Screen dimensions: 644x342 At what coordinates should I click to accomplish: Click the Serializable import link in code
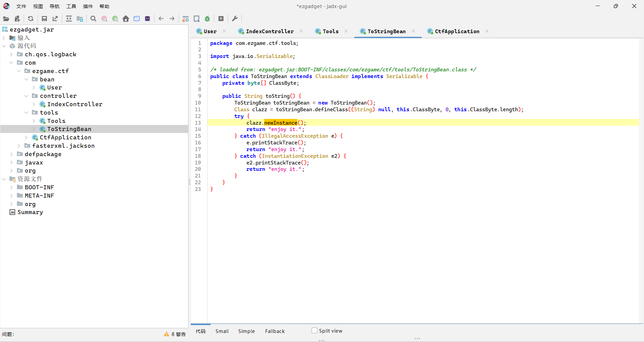275,56
